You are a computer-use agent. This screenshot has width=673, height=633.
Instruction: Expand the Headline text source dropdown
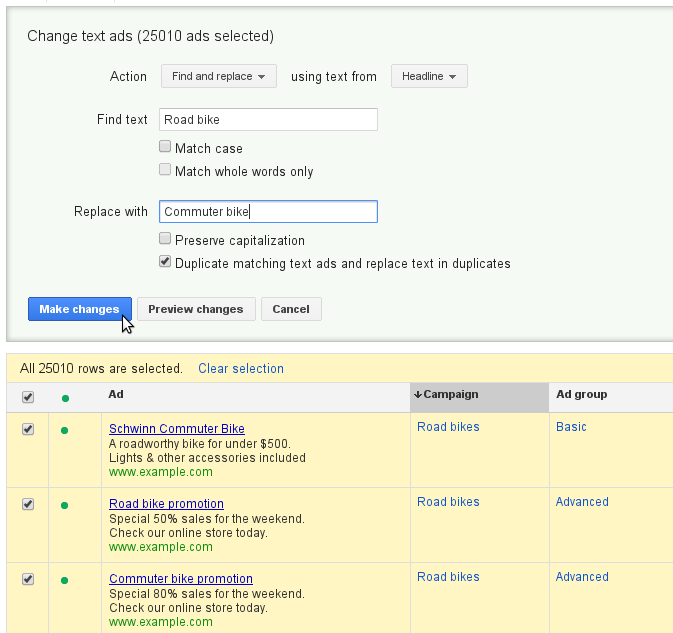[x=429, y=76]
